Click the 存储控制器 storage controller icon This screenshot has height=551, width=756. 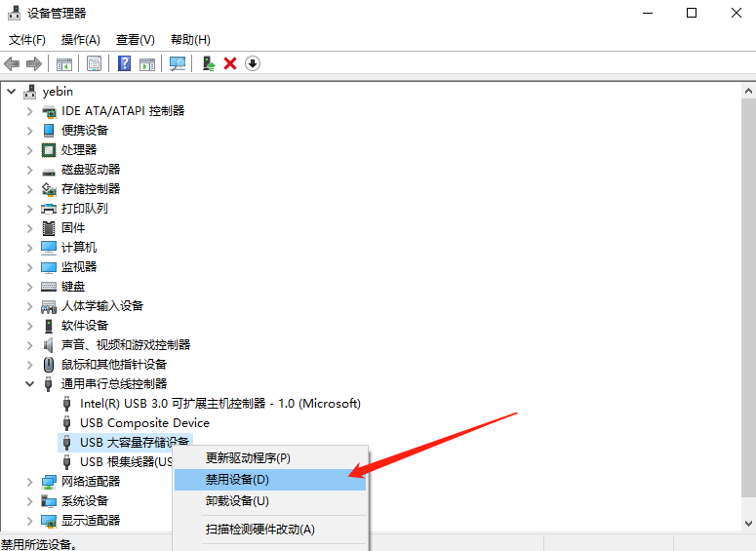coord(49,189)
